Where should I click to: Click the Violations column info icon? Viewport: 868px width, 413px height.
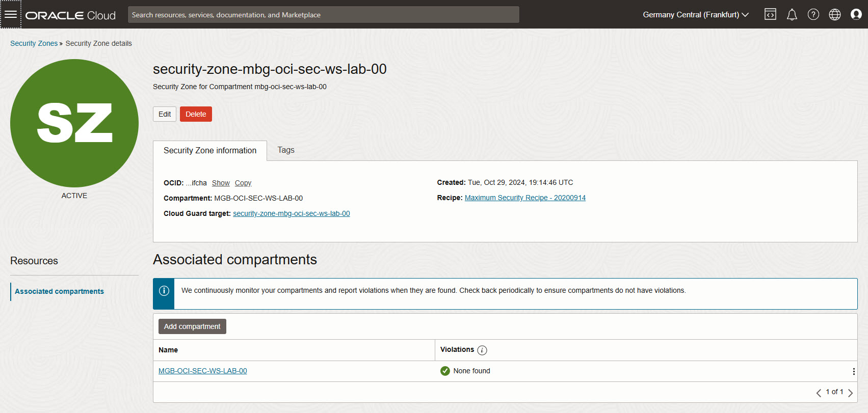point(482,350)
